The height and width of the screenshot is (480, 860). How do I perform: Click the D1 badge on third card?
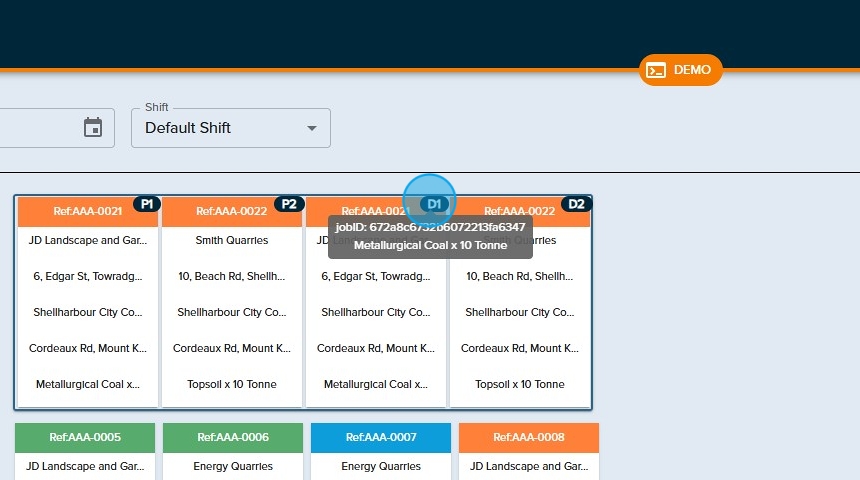pos(433,204)
